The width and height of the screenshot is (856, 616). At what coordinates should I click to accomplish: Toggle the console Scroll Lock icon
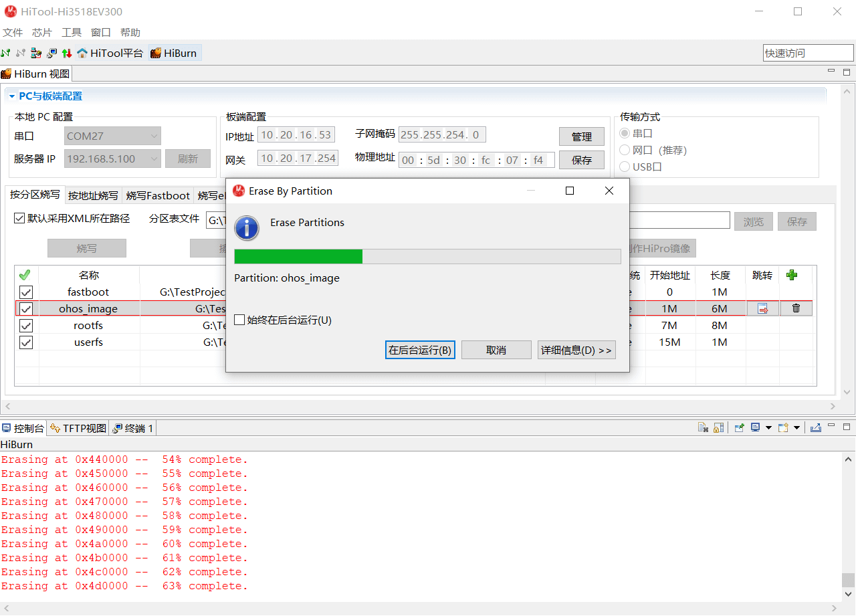click(x=718, y=427)
